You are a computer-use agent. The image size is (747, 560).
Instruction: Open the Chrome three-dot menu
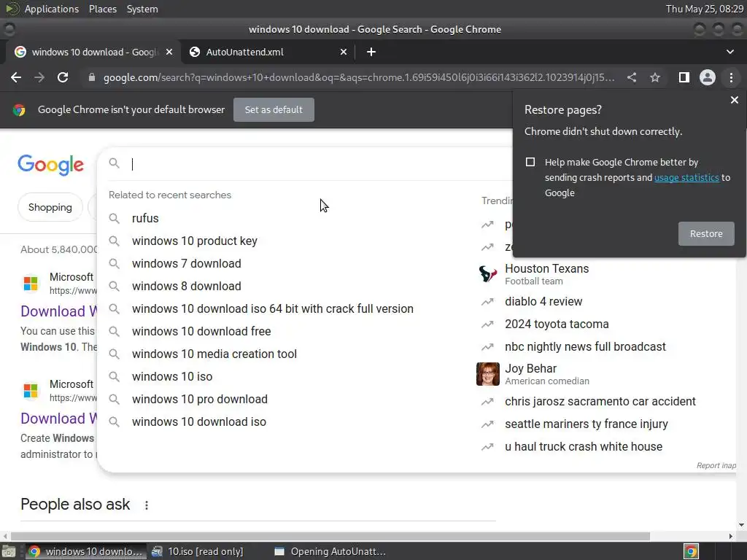coord(731,77)
